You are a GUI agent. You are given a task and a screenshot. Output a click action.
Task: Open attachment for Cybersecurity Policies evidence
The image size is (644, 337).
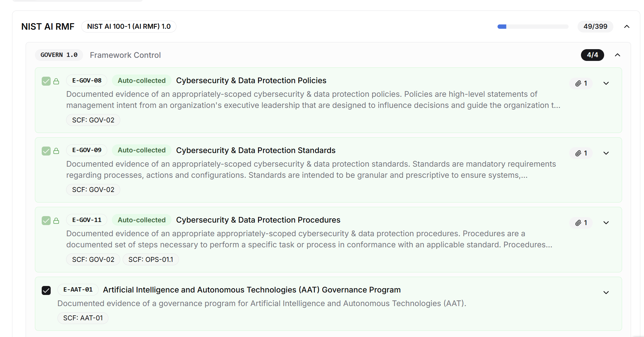pyautogui.click(x=581, y=83)
